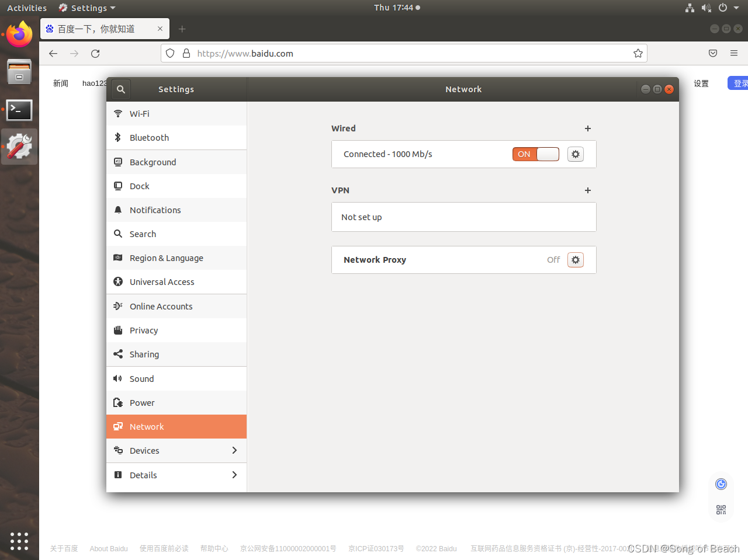748x560 pixels.
Task: Open Files from the dock
Action: point(19,72)
